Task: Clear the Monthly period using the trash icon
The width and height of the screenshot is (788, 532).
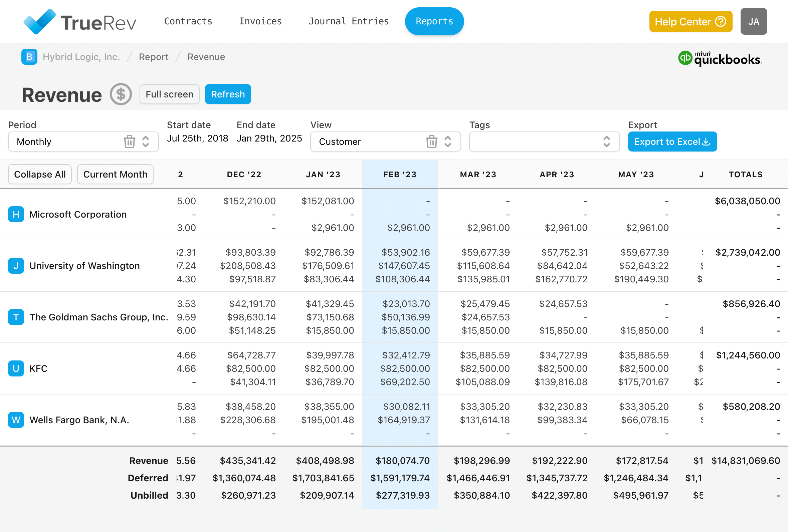Action: pyautogui.click(x=129, y=142)
